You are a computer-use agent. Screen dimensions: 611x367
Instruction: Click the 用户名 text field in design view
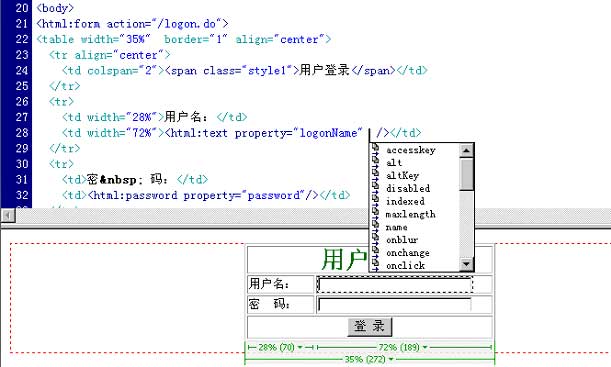tap(394, 284)
